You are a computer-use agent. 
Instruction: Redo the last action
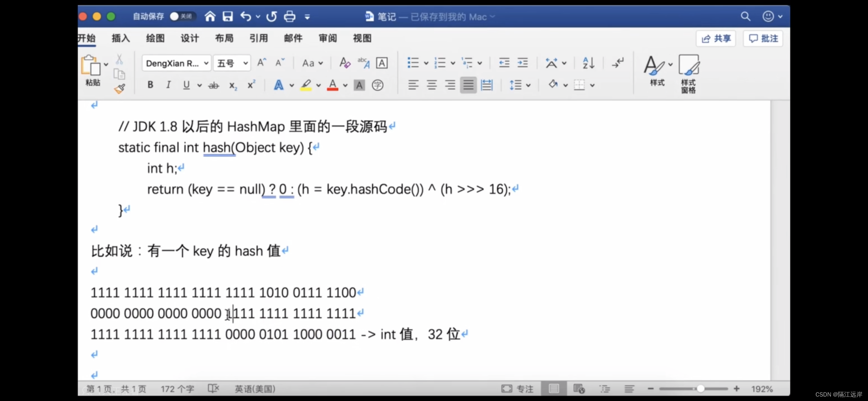272,16
